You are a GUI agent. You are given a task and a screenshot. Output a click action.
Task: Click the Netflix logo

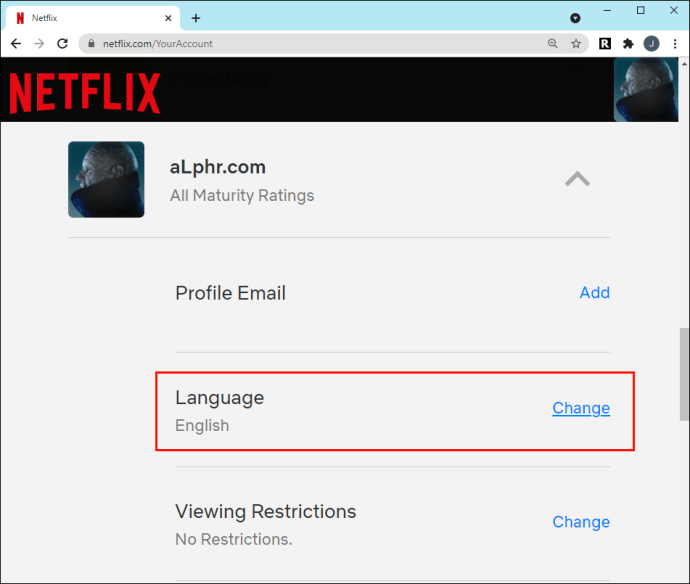point(85,93)
